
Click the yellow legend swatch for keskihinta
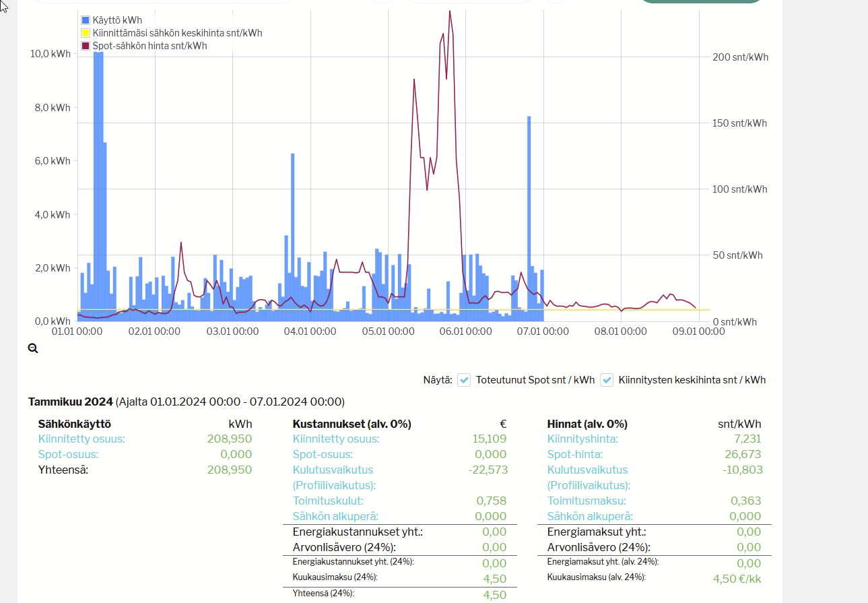(x=86, y=33)
